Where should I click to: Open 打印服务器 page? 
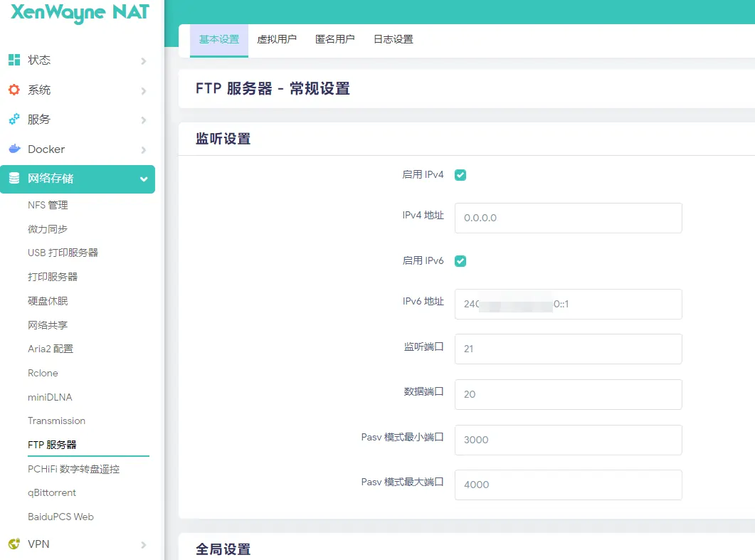(x=53, y=277)
